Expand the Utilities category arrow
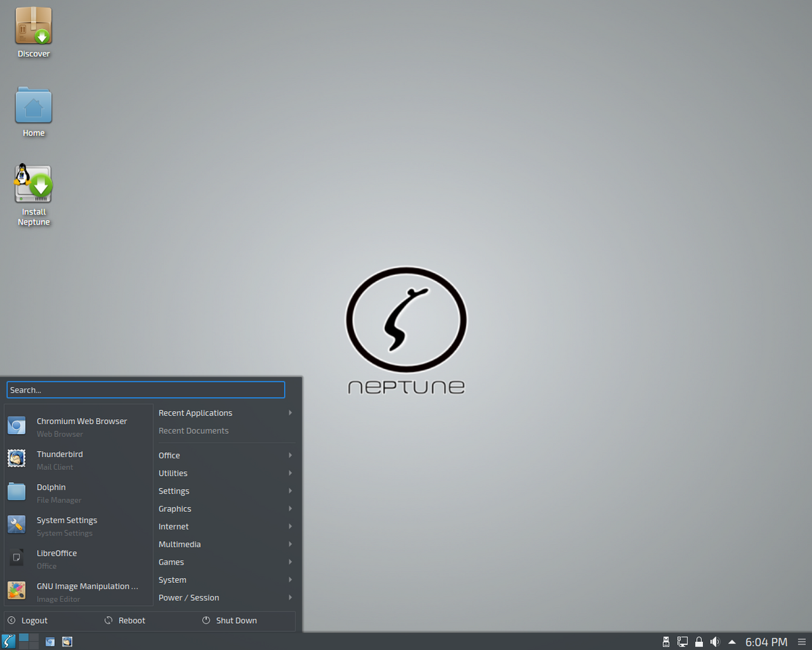The height and width of the screenshot is (650, 812). coord(290,473)
